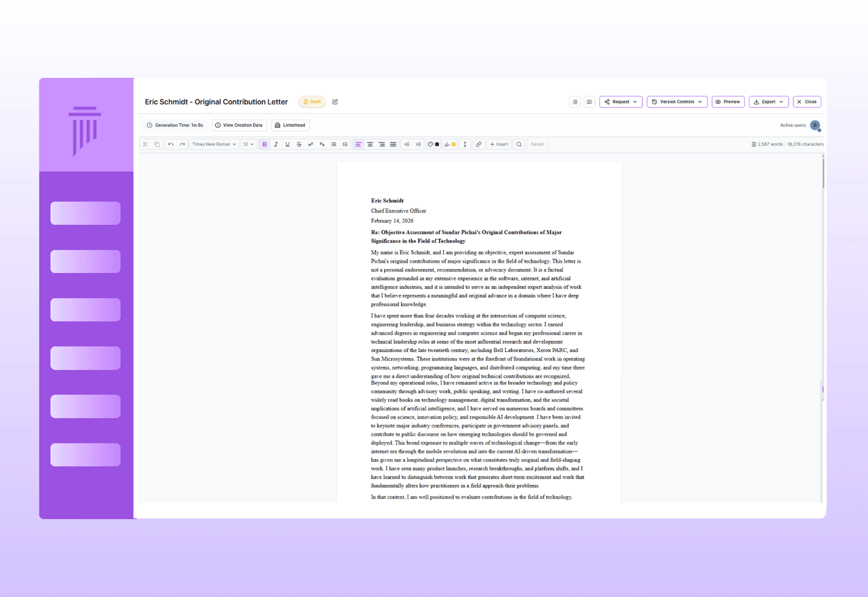This screenshot has height=597, width=868.
Task: Open the yellow highlight color picker
Action: [x=450, y=144]
